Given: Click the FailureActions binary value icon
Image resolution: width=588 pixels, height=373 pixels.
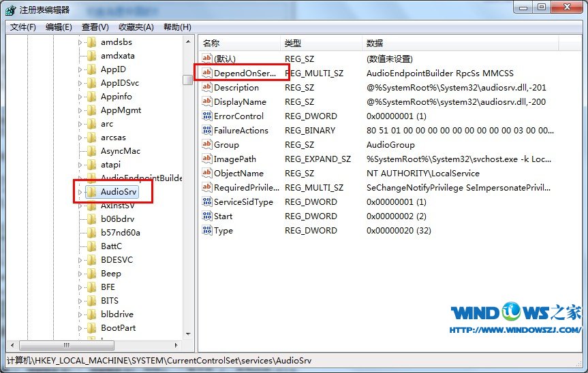Looking at the screenshot, I should pos(207,130).
